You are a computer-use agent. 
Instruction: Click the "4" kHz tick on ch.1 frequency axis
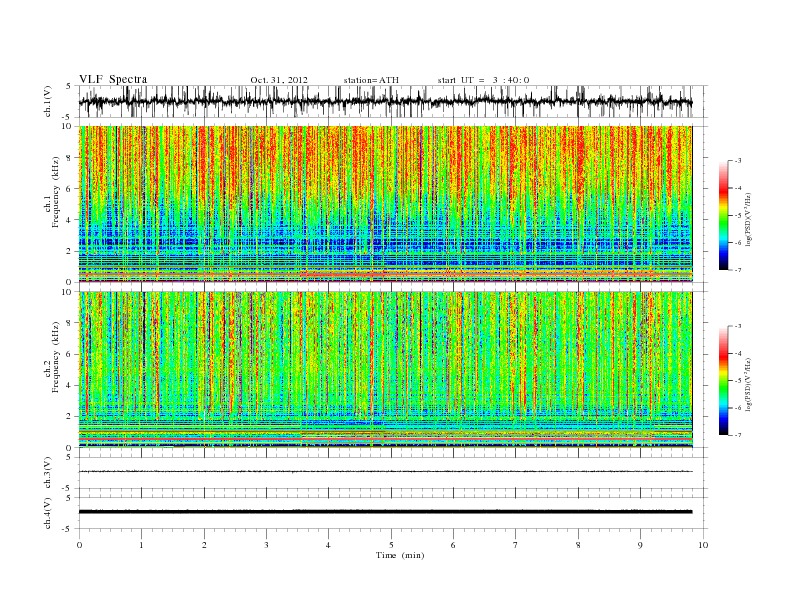(x=69, y=220)
